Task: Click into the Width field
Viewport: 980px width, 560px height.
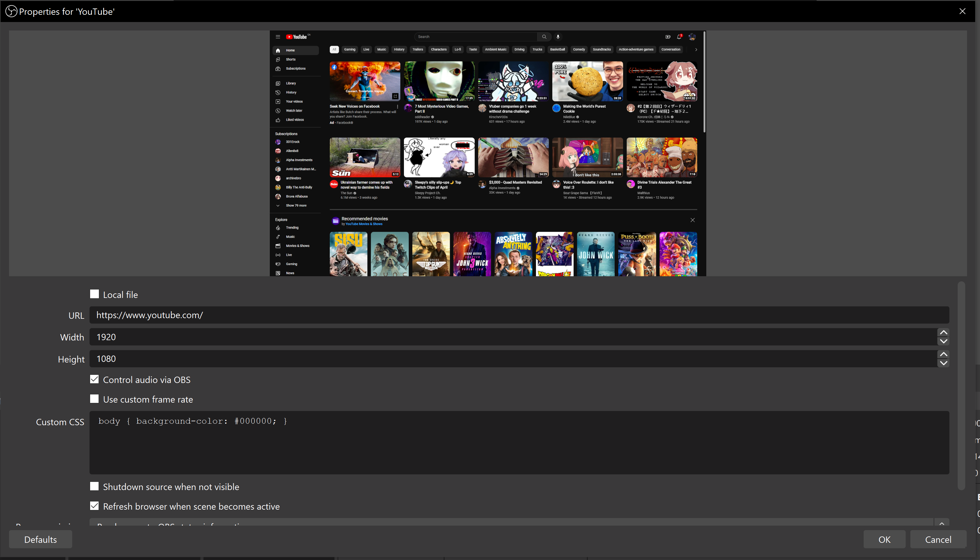Action: (513, 337)
